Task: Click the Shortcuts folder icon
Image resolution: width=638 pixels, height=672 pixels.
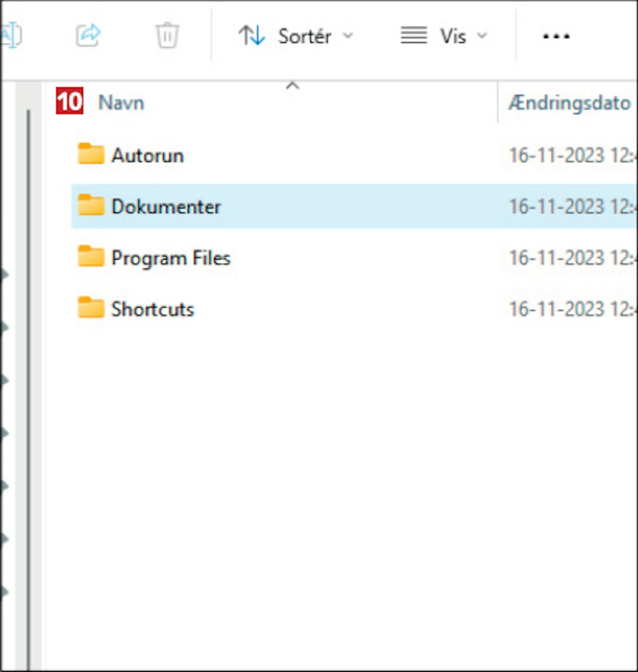Action: point(91,308)
